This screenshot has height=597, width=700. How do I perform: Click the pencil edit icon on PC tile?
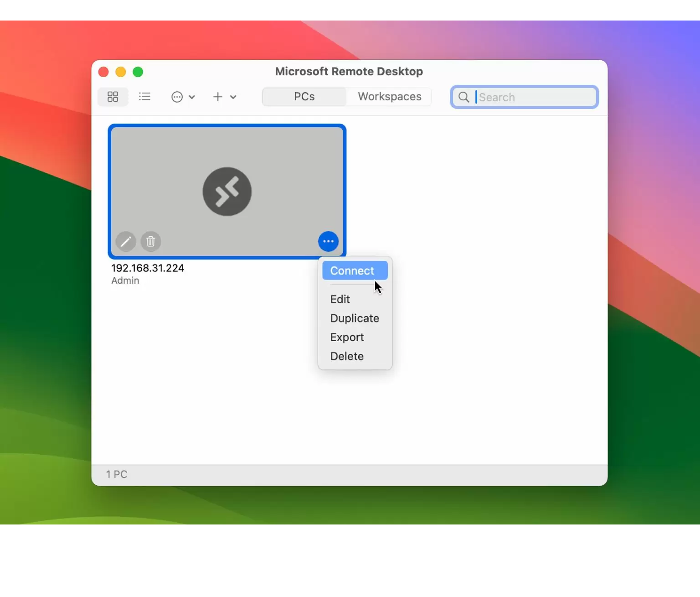click(x=126, y=241)
